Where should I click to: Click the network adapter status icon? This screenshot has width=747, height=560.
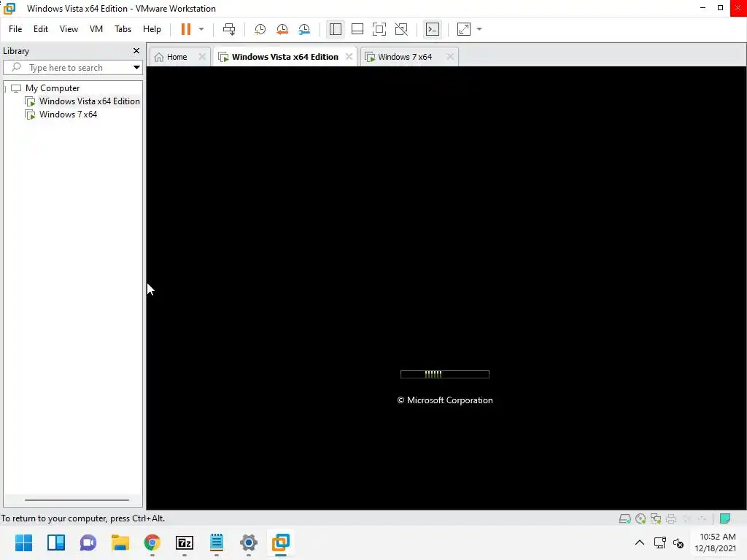click(656, 518)
